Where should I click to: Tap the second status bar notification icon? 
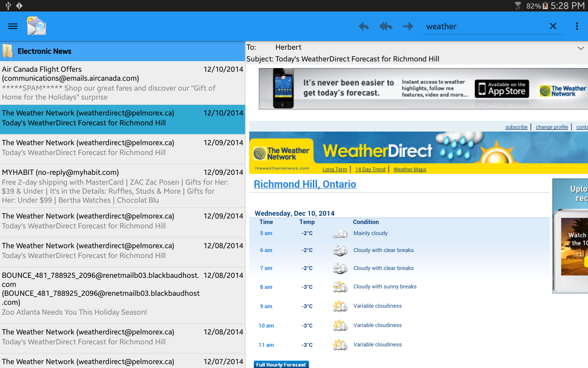(x=19, y=6)
